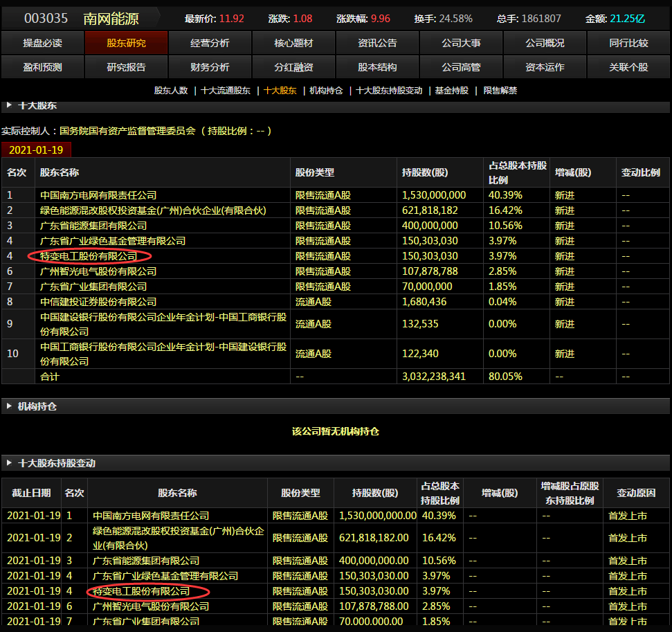The height and width of the screenshot is (632, 672).
Task: Click 特变电工股份有限公司 in top-ten table
Action: tap(89, 256)
